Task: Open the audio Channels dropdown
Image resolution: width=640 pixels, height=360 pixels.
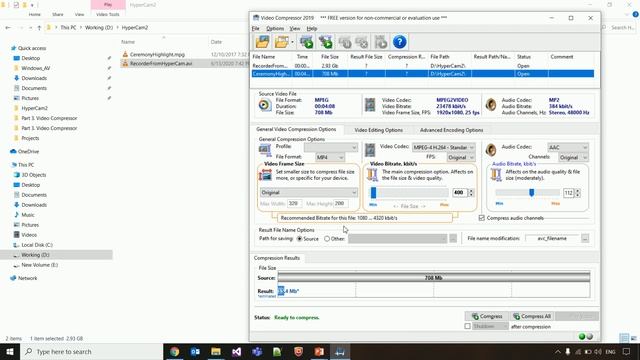Action: (x=573, y=158)
